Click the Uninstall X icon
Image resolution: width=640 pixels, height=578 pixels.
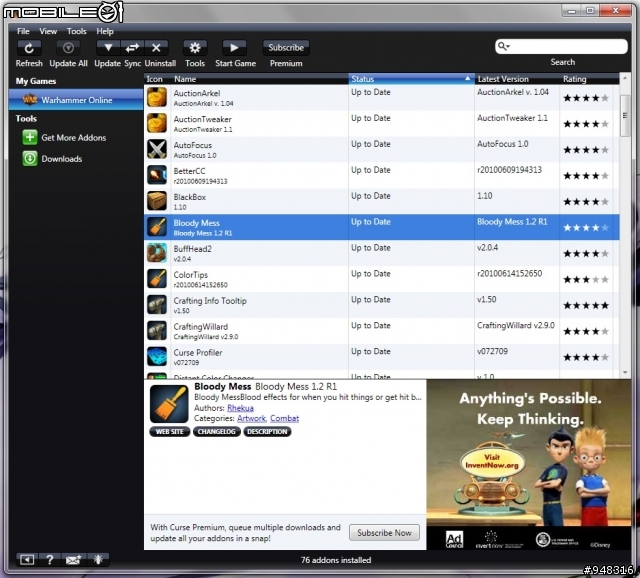point(156,48)
